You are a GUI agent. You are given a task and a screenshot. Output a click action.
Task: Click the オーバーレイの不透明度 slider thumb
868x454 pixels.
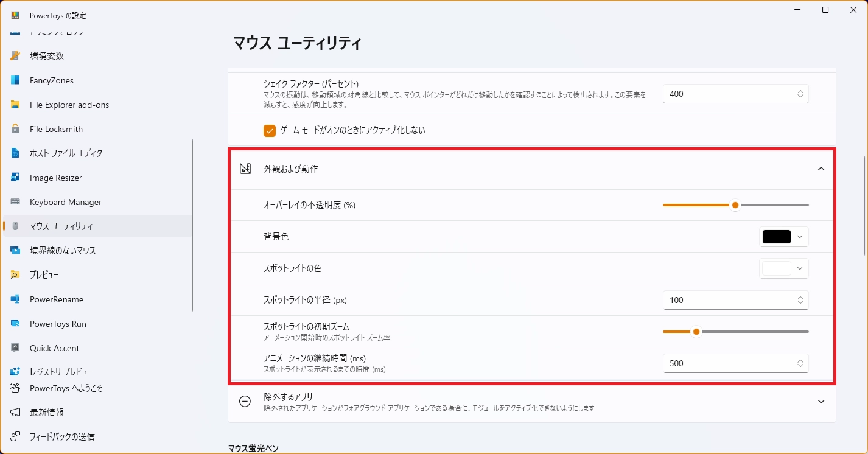pyautogui.click(x=735, y=205)
